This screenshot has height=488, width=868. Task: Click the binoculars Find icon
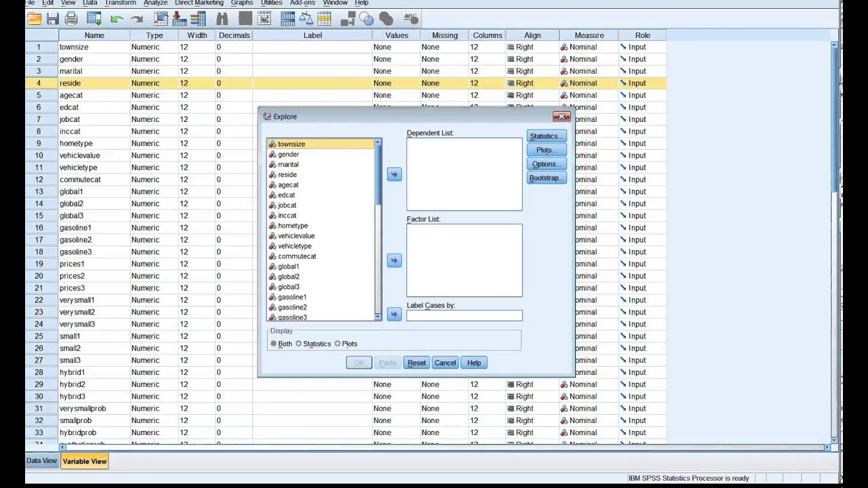pyautogui.click(x=222, y=19)
